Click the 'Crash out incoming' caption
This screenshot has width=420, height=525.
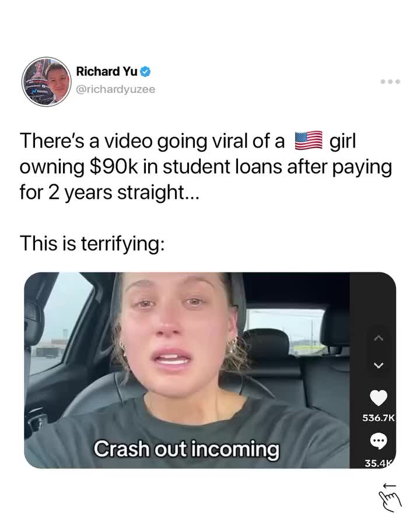[186, 449]
